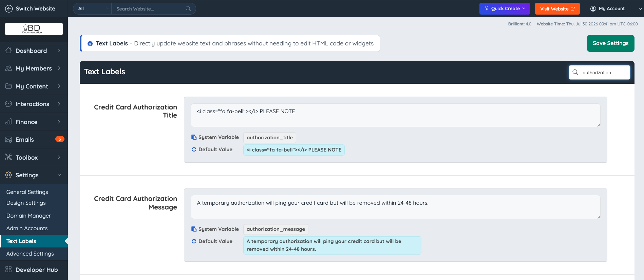Click the Settings gear icon
The height and width of the screenshot is (280, 644).
(8, 175)
